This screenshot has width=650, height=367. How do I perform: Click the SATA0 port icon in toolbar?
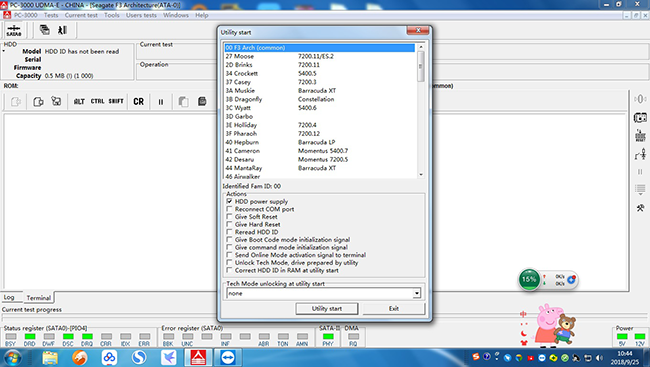pyautogui.click(x=14, y=30)
